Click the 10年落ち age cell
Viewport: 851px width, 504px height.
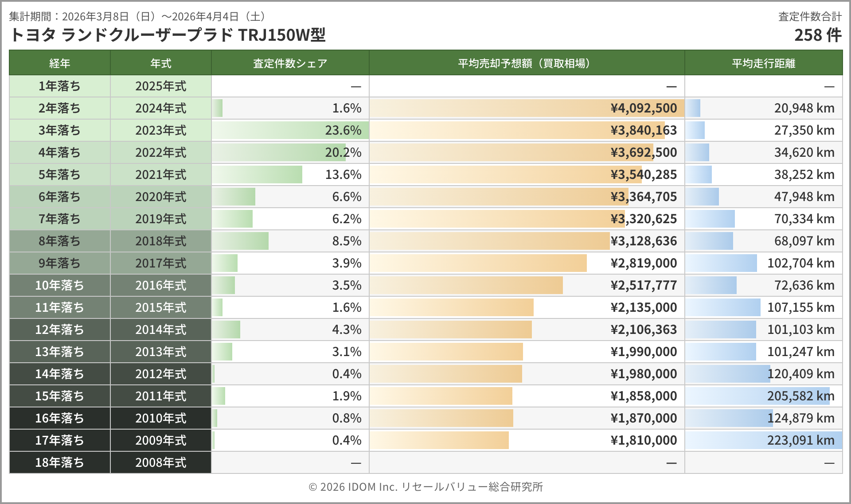(59, 285)
